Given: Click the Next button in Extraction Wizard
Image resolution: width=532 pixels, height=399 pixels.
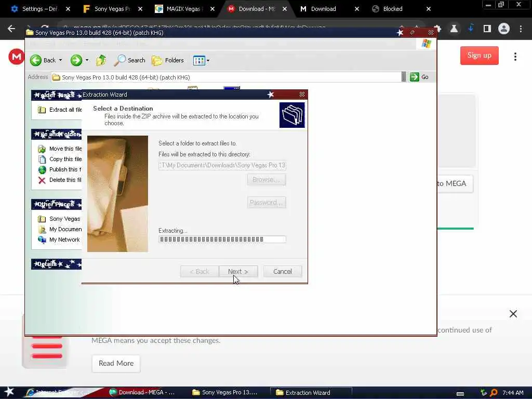Looking at the screenshot, I should 238,271.
